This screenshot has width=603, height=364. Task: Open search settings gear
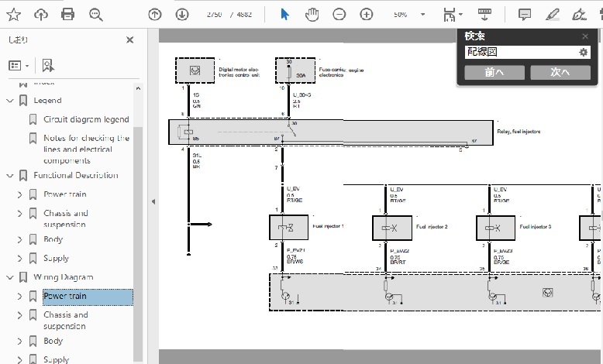584,52
